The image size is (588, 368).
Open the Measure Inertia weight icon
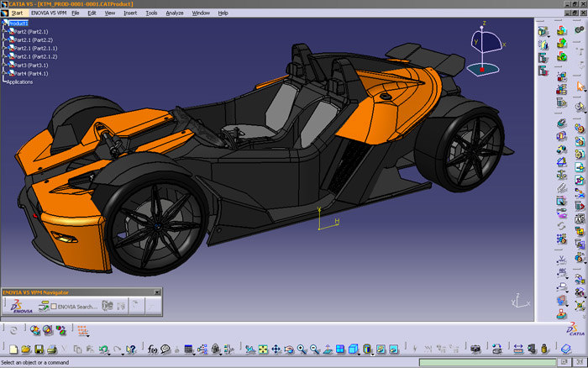click(544, 350)
